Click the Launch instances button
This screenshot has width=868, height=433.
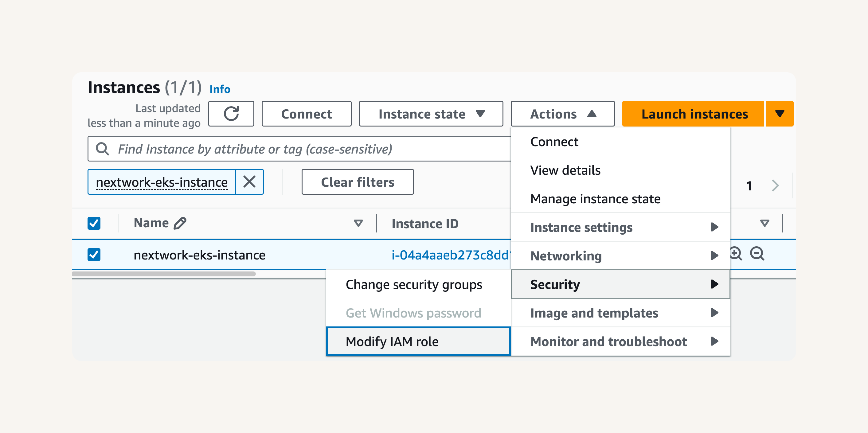pyautogui.click(x=694, y=114)
